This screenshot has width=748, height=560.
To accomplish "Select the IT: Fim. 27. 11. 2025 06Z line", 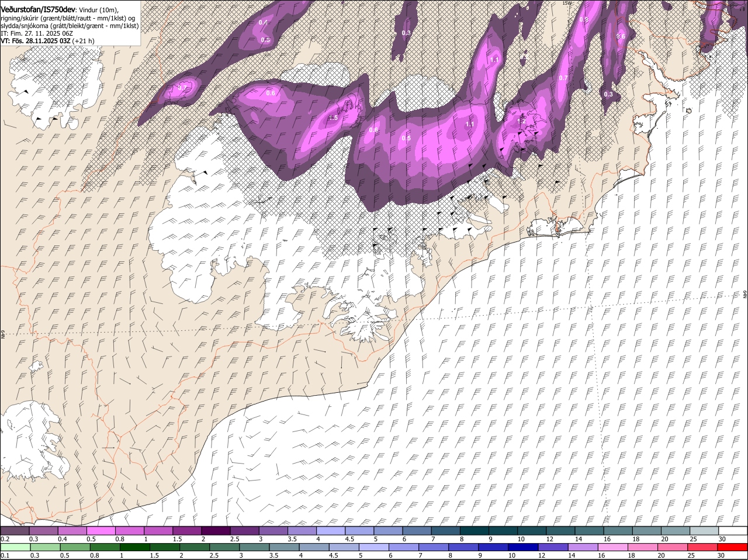I will click(37, 33).
